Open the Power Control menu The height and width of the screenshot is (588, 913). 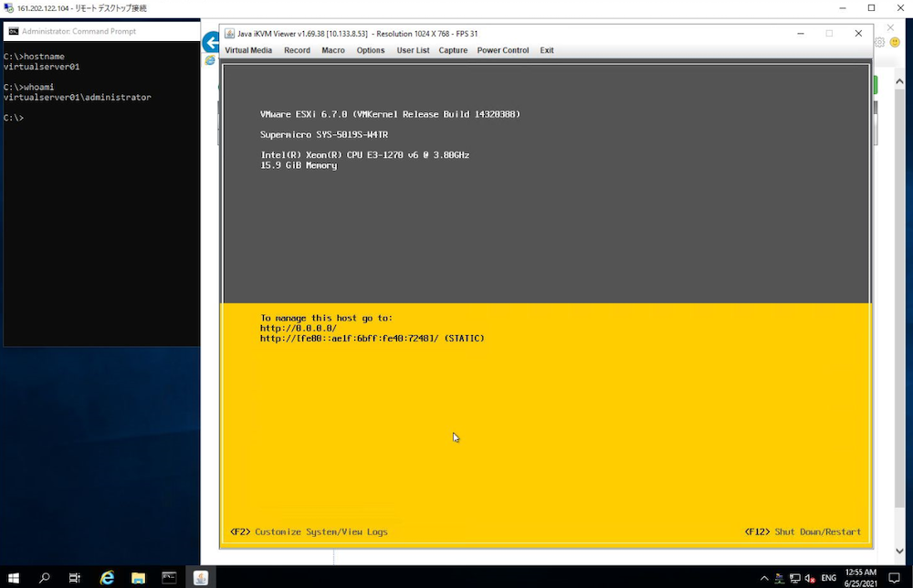point(503,50)
